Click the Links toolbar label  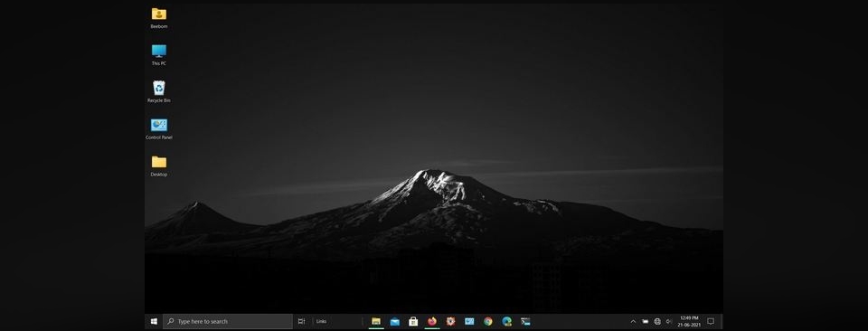(321, 322)
